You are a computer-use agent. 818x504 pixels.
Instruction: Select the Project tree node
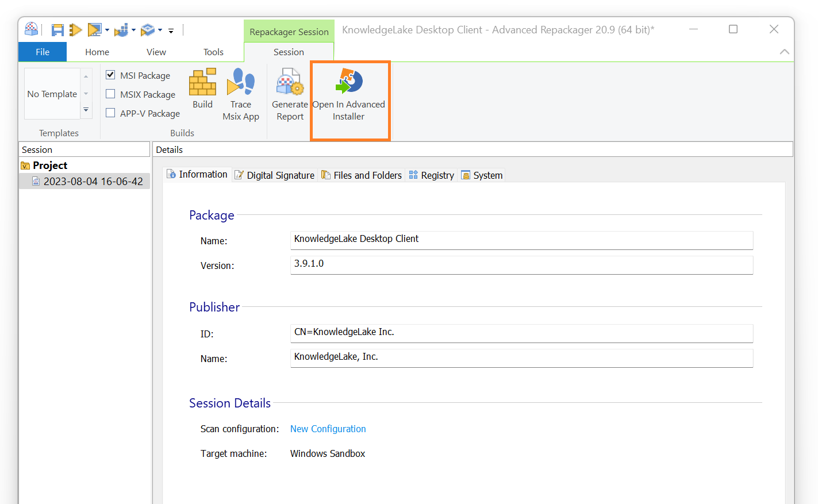(50, 166)
